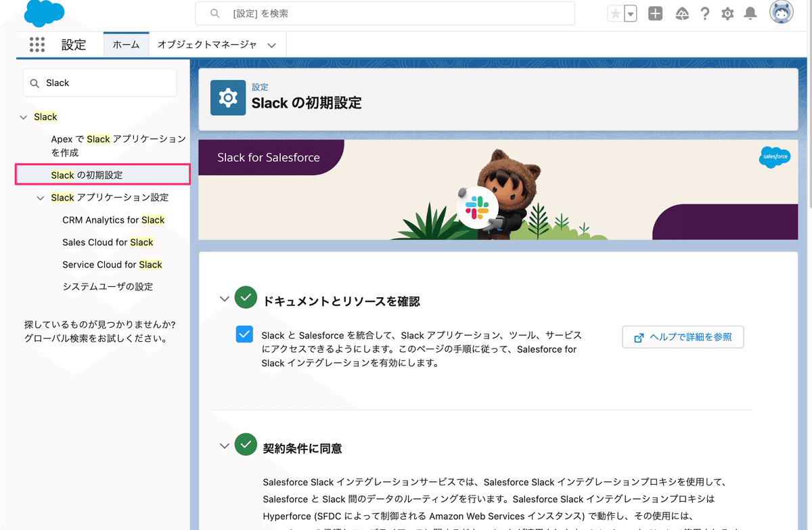Click the Salesforce cloud logo
Image resolution: width=812 pixels, height=530 pixels.
[44, 14]
